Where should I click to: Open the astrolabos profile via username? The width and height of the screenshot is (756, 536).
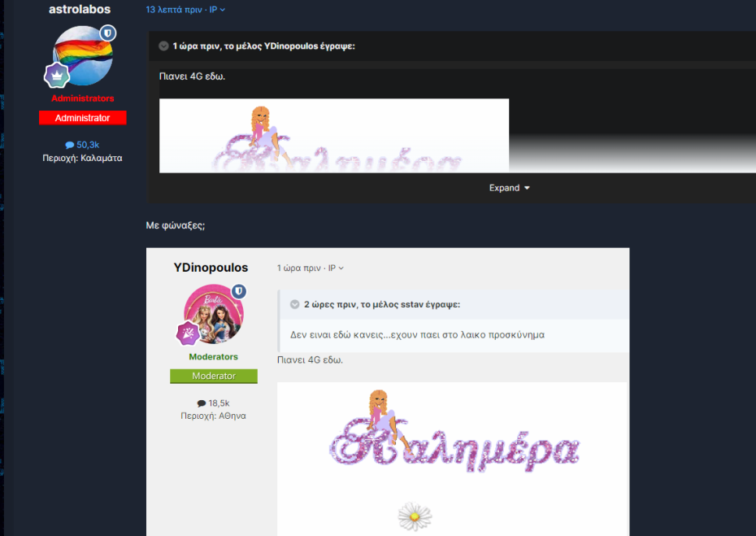point(79,9)
